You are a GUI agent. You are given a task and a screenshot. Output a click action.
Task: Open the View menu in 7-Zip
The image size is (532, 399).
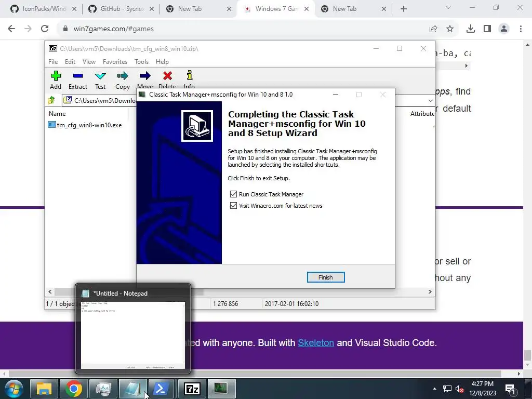tap(89, 62)
